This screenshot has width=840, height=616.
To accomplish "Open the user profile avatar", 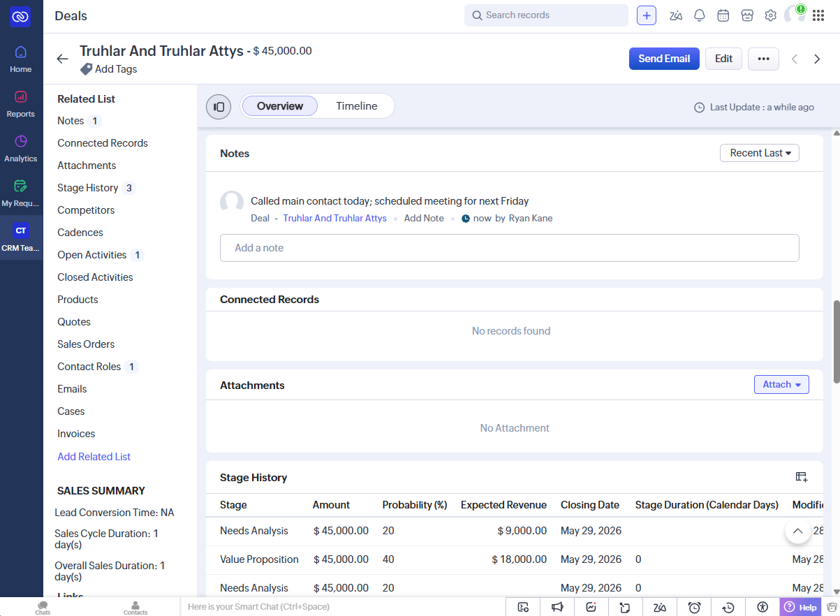I will [795, 15].
